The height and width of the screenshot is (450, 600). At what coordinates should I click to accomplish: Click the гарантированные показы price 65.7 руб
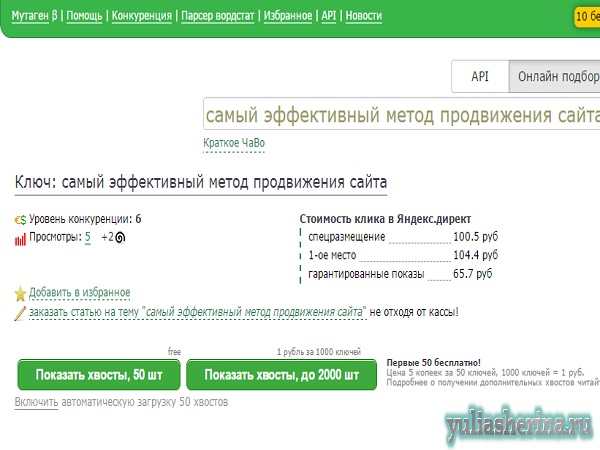click(x=473, y=274)
